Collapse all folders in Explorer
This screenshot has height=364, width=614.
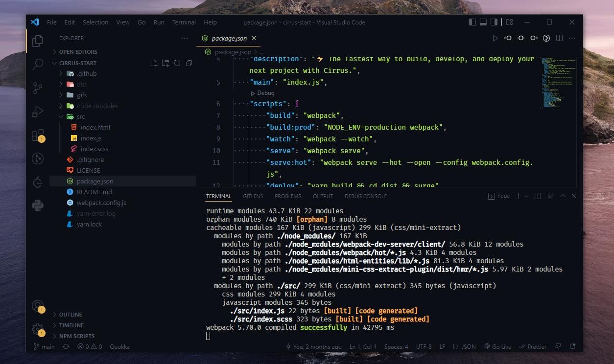tap(189, 63)
